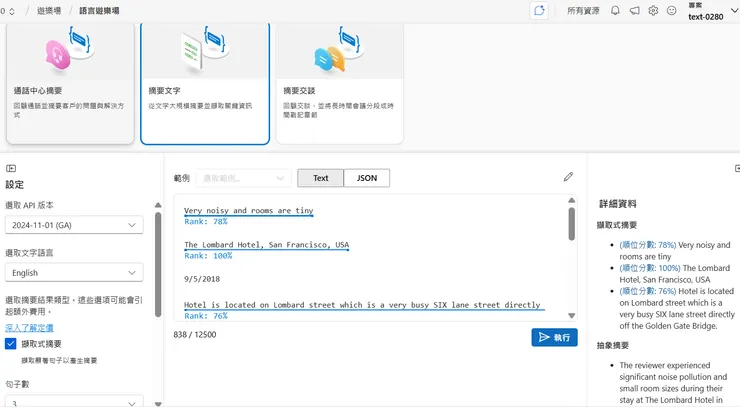The image size is (740, 409).
Task: Open the 範例 sample selection dropdown
Action: click(x=244, y=178)
